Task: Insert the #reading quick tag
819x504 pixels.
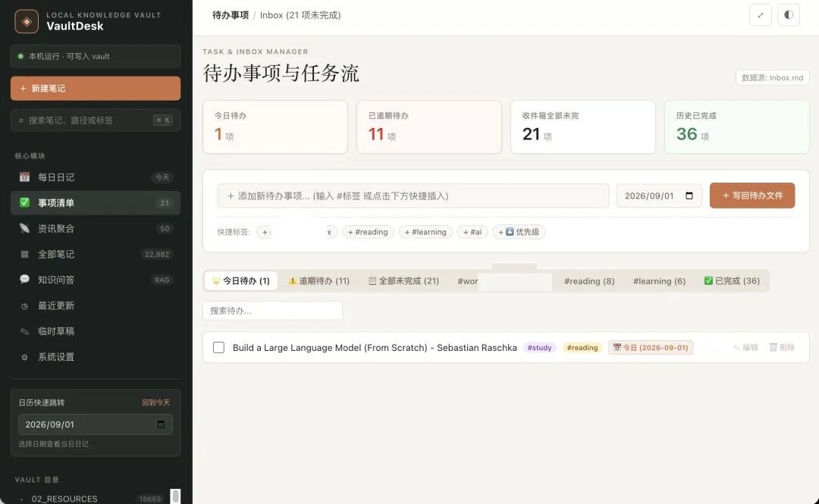Action: [369, 232]
